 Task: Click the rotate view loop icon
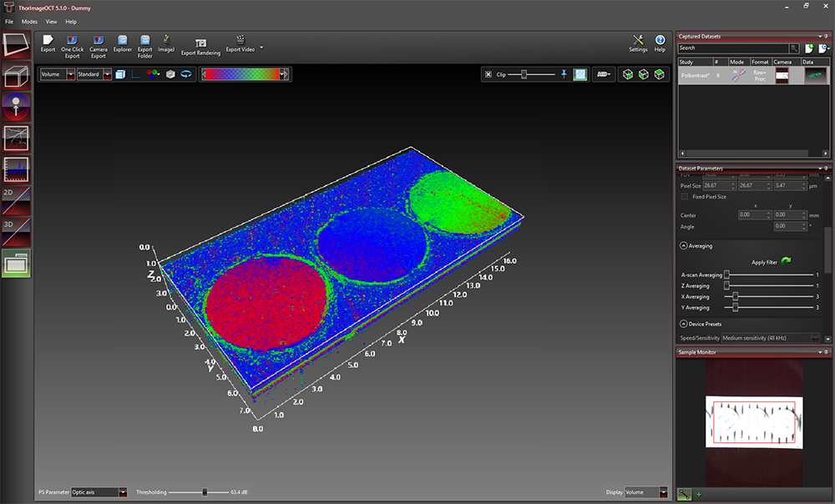[185, 74]
